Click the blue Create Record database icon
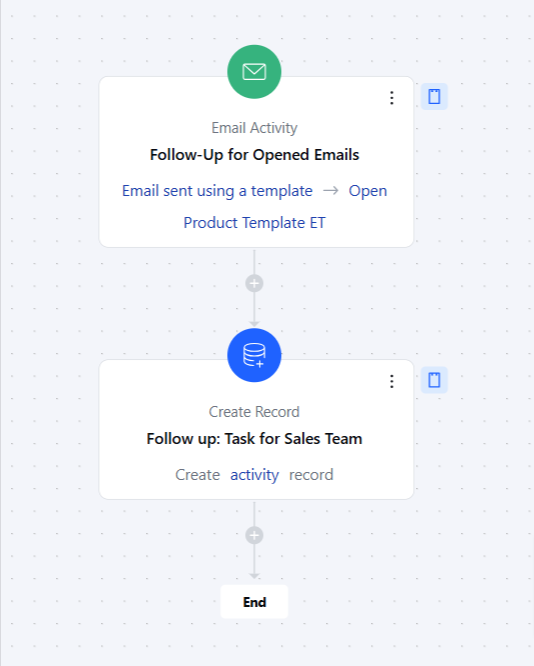 pyautogui.click(x=254, y=355)
